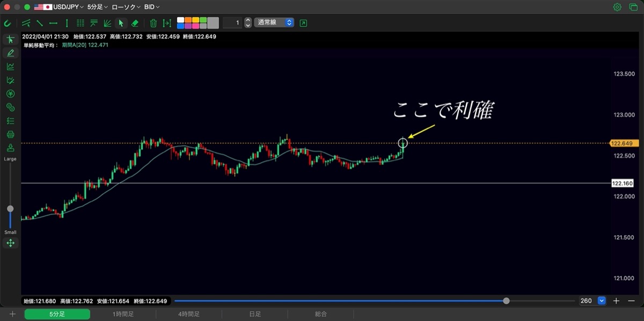Activate the arrow pointer selection tool

[x=121, y=23]
